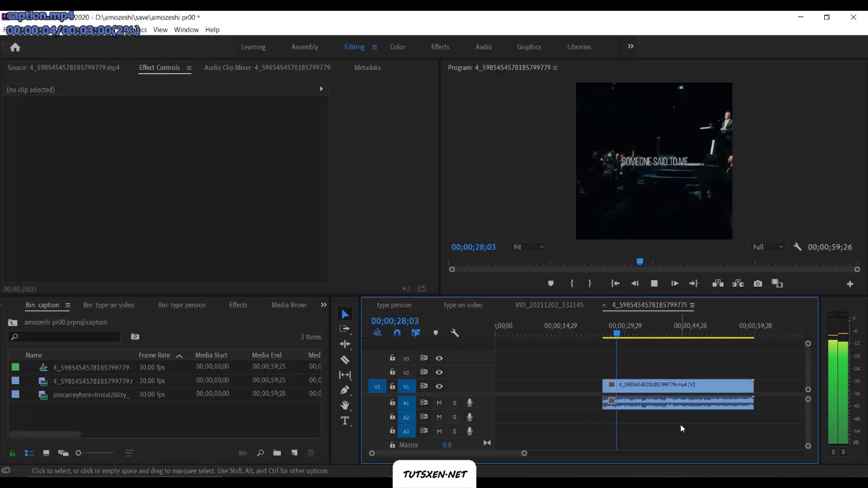
Task: Open the Window menu
Action: tap(186, 30)
